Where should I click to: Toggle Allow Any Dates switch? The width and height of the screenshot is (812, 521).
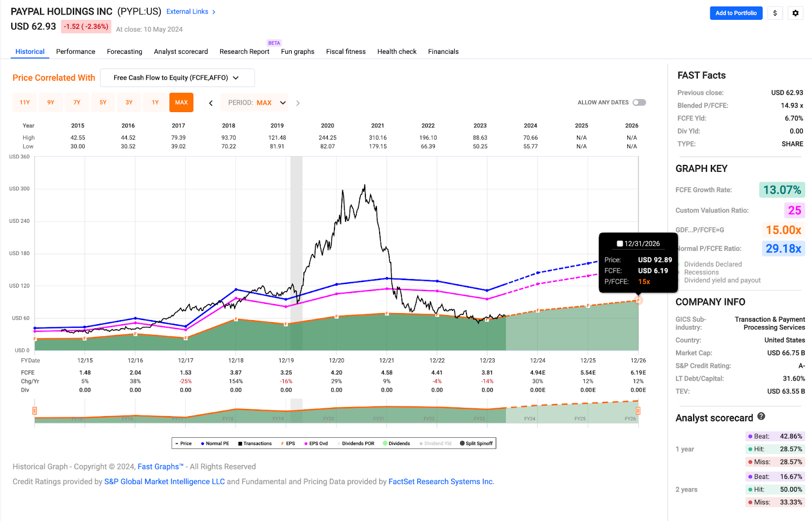pos(639,102)
